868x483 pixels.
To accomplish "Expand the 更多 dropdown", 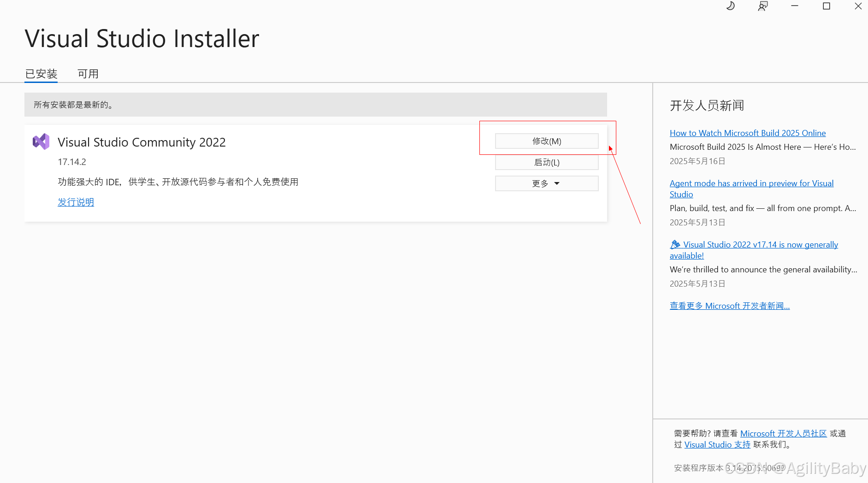I will coord(547,183).
